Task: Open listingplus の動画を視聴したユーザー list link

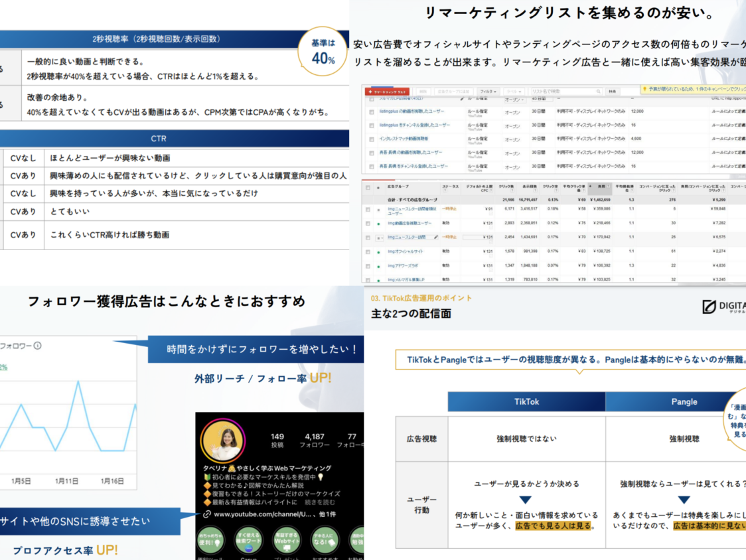Action: click(x=411, y=111)
